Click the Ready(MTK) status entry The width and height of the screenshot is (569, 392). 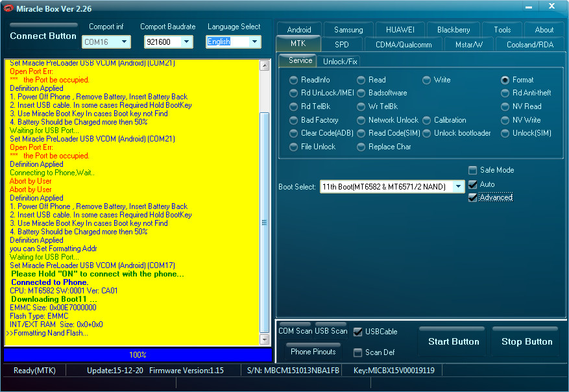[34, 371]
